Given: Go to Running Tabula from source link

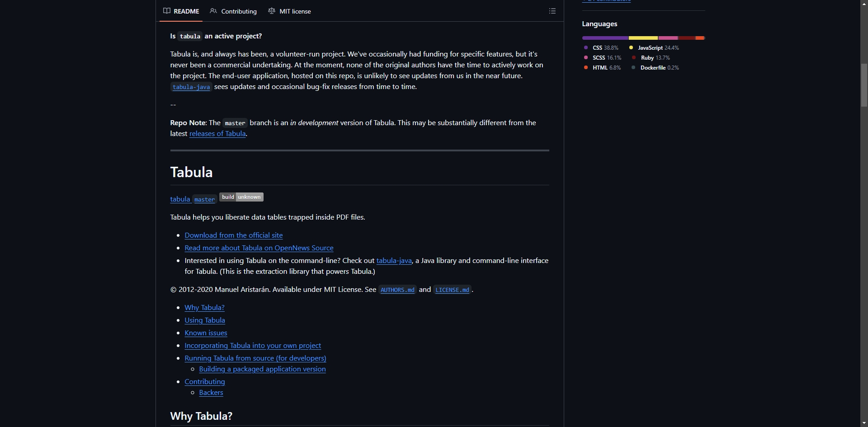Looking at the screenshot, I should point(255,358).
